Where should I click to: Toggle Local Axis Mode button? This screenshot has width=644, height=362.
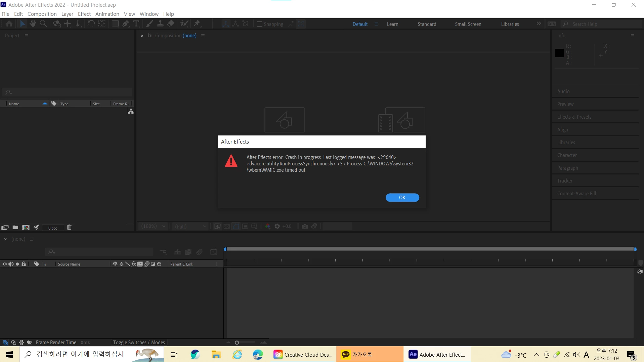(x=225, y=24)
